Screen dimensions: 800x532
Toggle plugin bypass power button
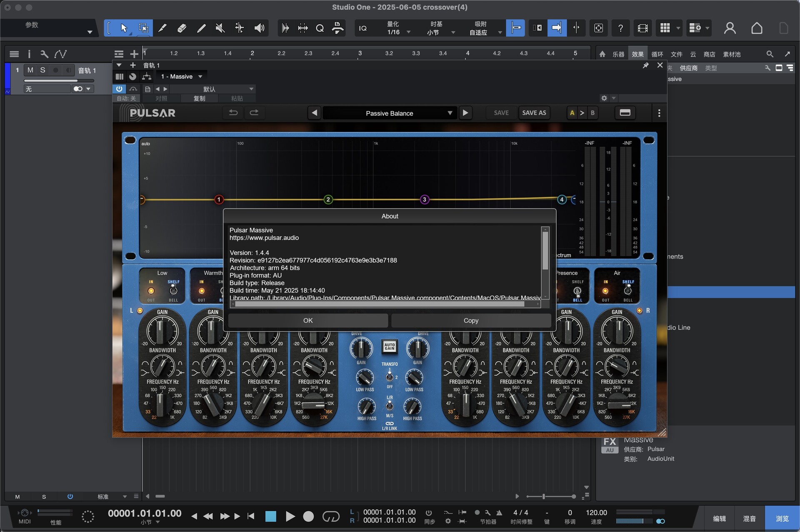(x=119, y=89)
